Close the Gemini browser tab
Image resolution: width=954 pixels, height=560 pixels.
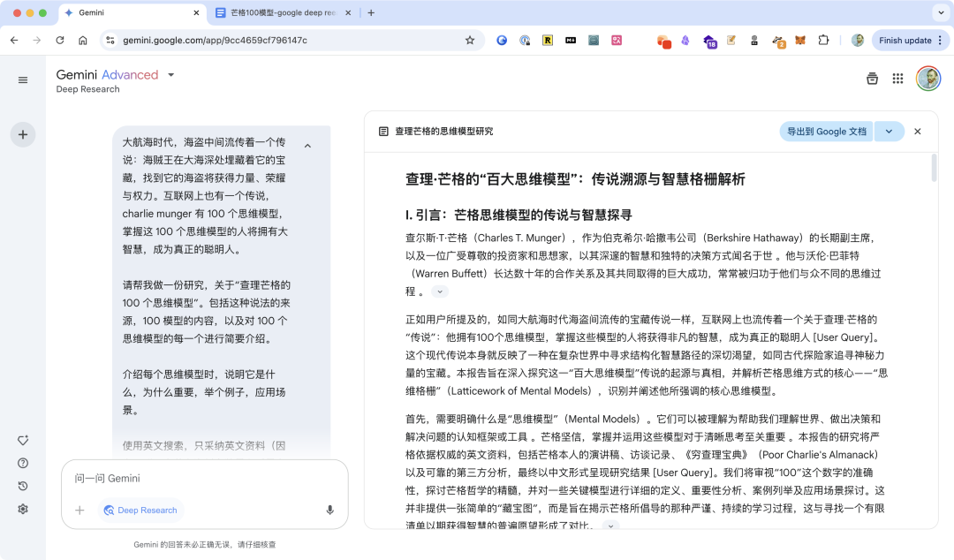tap(196, 12)
